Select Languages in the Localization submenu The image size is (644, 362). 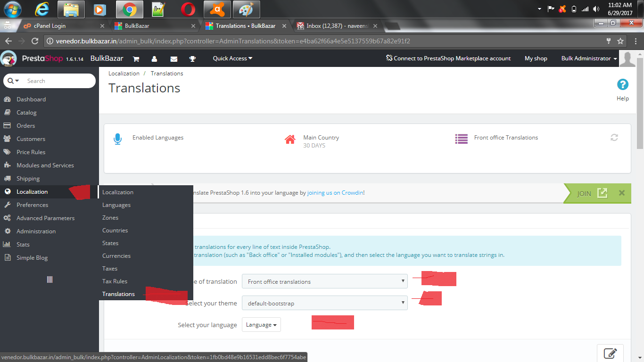116,205
